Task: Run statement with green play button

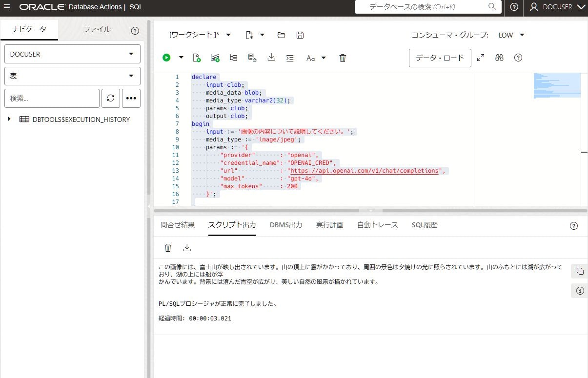Action: 166,58
